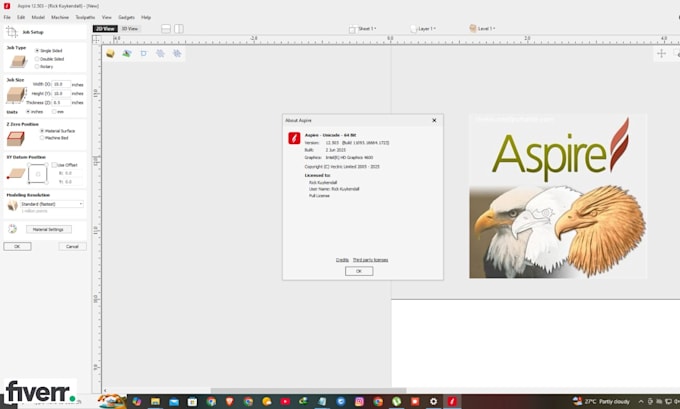This screenshot has height=409, width=680.
Task: Open the Brave browser from the taskbar
Action: pos(229,402)
